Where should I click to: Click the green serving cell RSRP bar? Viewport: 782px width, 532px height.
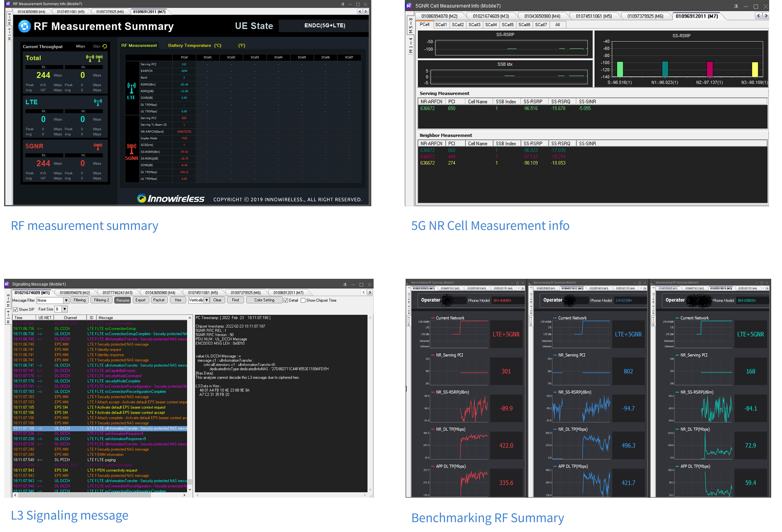click(620, 70)
